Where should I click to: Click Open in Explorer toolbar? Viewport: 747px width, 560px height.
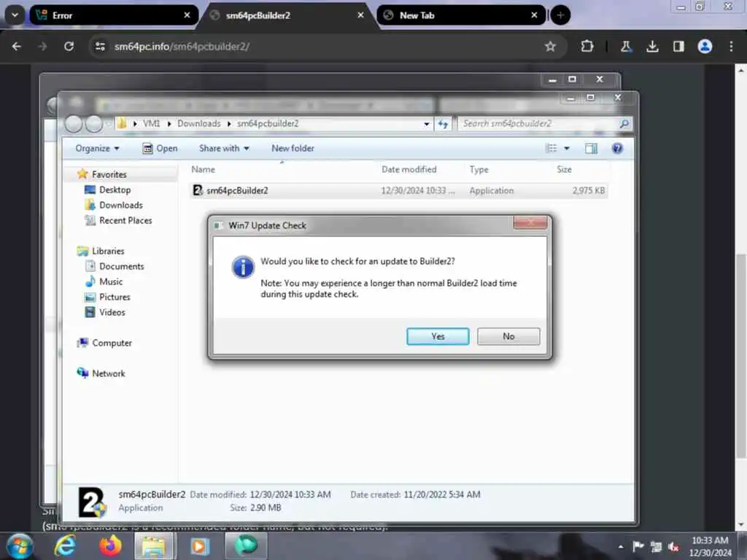coord(160,149)
